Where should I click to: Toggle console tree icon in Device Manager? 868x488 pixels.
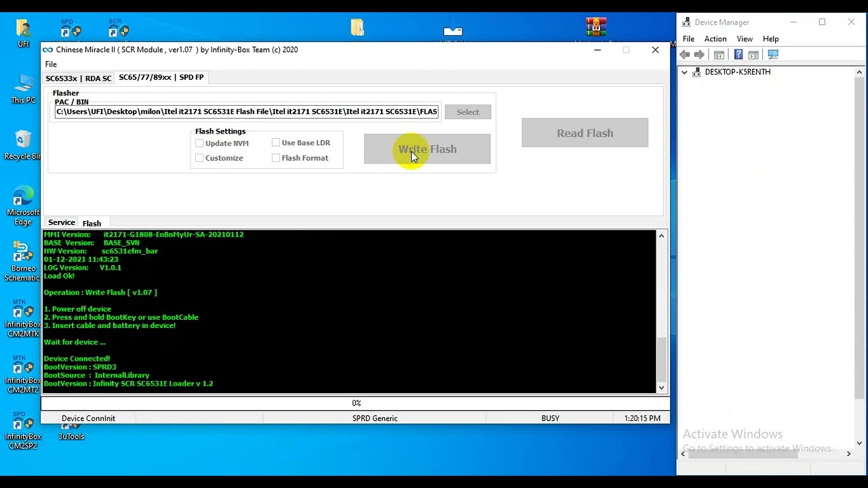click(719, 55)
